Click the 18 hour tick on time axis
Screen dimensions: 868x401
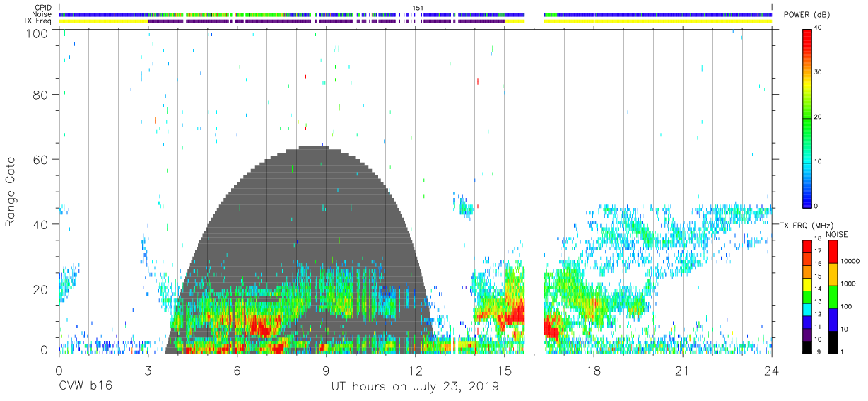point(594,371)
